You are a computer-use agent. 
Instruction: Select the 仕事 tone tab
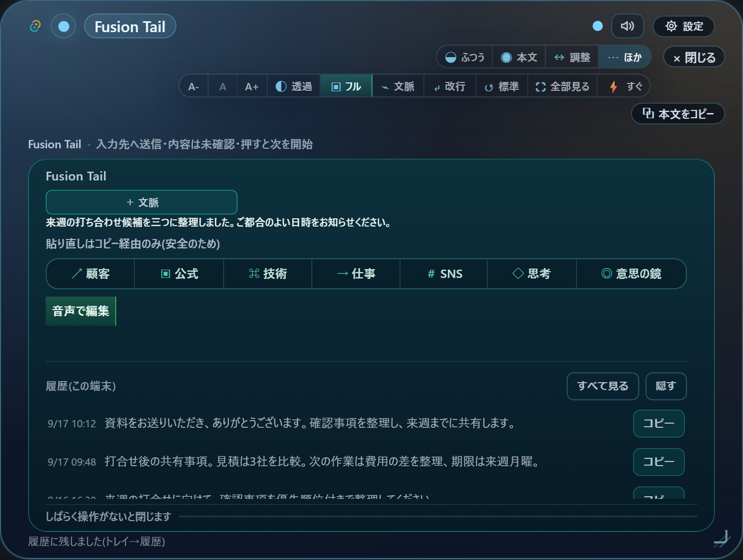(x=356, y=274)
